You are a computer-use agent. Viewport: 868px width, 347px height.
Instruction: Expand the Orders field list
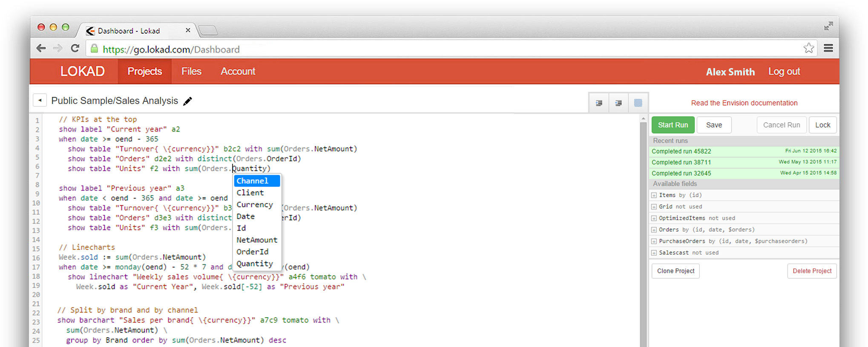(654, 230)
